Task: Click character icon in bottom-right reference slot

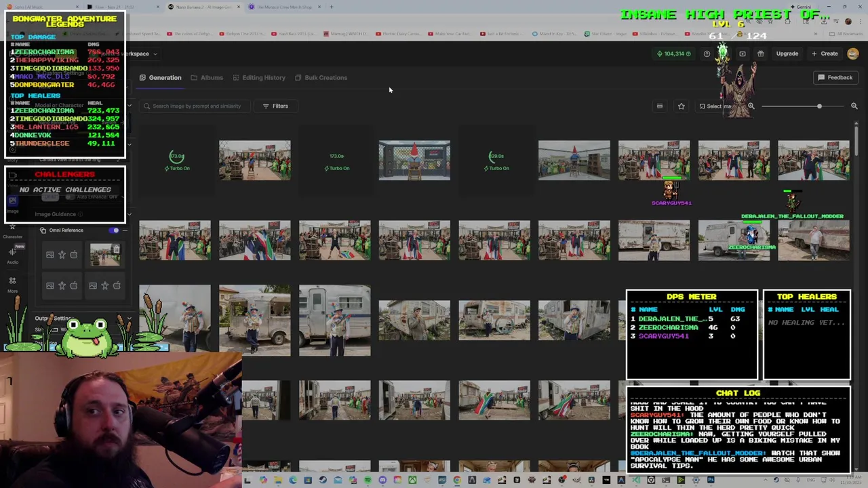Action: [x=104, y=286]
